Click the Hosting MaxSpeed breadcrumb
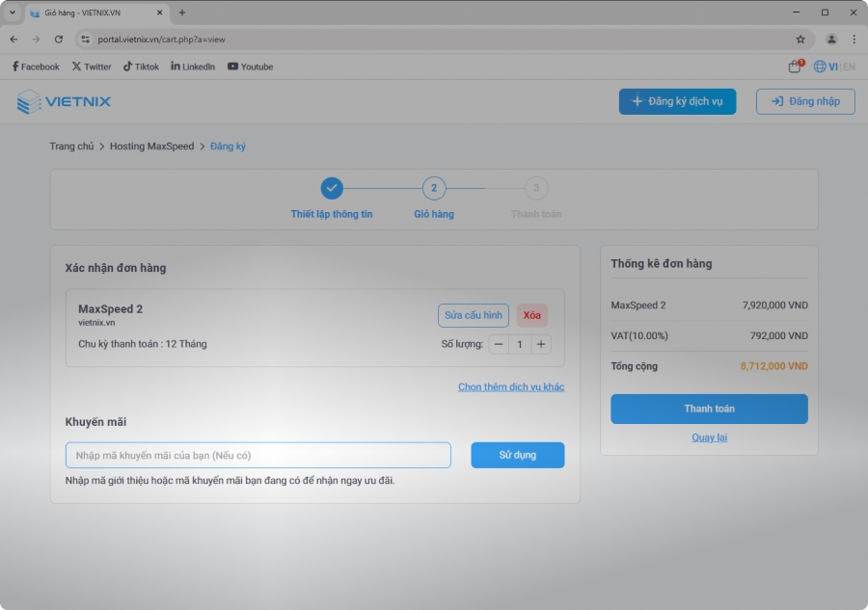Screen dimensions: 868x610 [x=151, y=146]
